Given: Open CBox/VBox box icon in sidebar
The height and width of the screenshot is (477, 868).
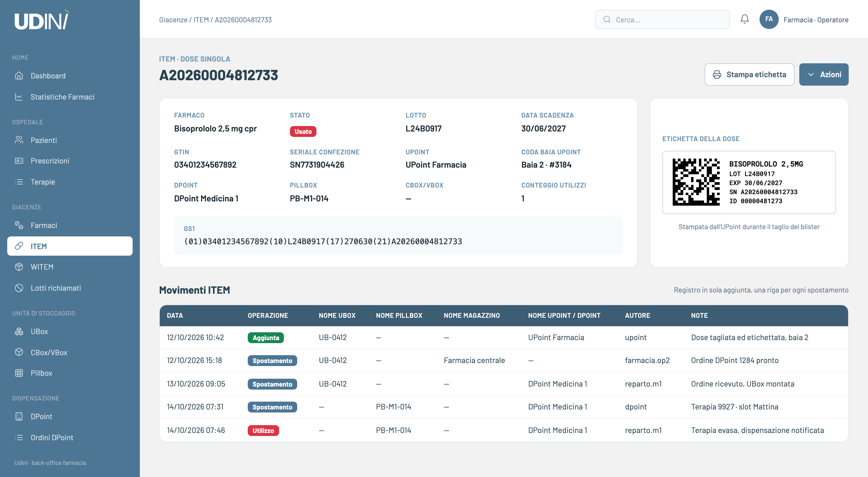Looking at the screenshot, I should [x=19, y=352].
